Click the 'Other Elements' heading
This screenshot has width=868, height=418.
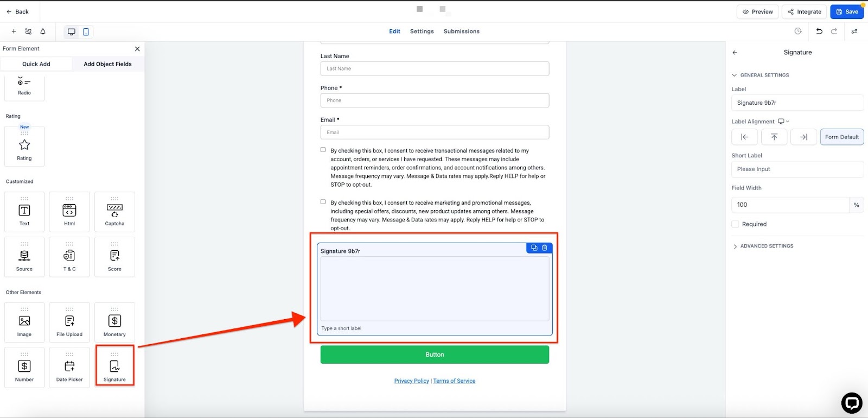(23, 293)
